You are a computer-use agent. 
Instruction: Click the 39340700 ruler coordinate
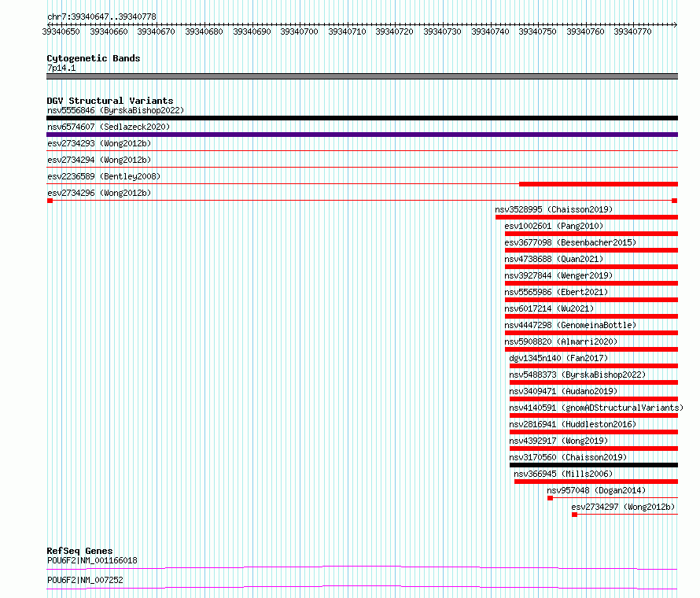[x=299, y=31]
